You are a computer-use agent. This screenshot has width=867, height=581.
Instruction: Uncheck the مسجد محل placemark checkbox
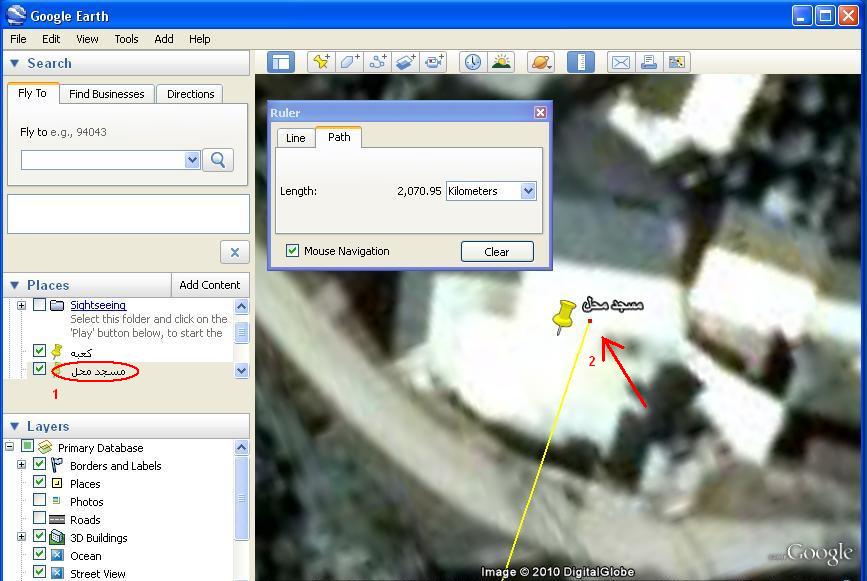pos(39,368)
